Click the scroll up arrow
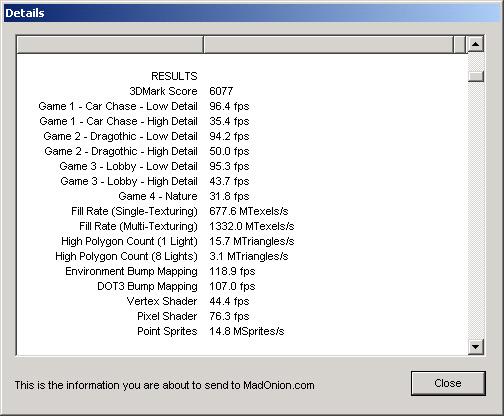The image size is (504, 416). click(476, 44)
